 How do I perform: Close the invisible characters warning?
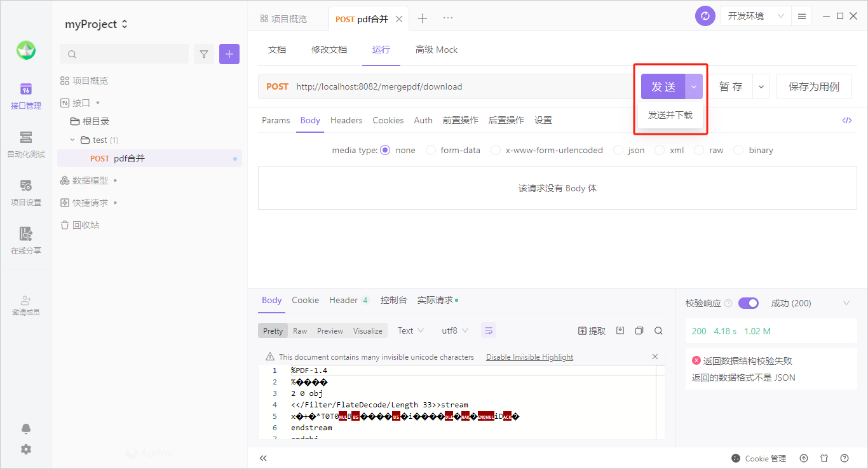655,357
